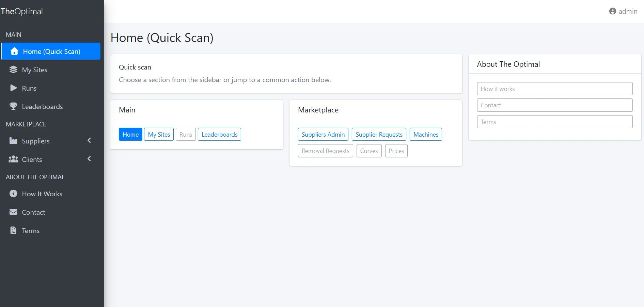Select Runs from the sidebar menu
Image resolution: width=644 pixels, height=307 pixels.
pos(29,88)
